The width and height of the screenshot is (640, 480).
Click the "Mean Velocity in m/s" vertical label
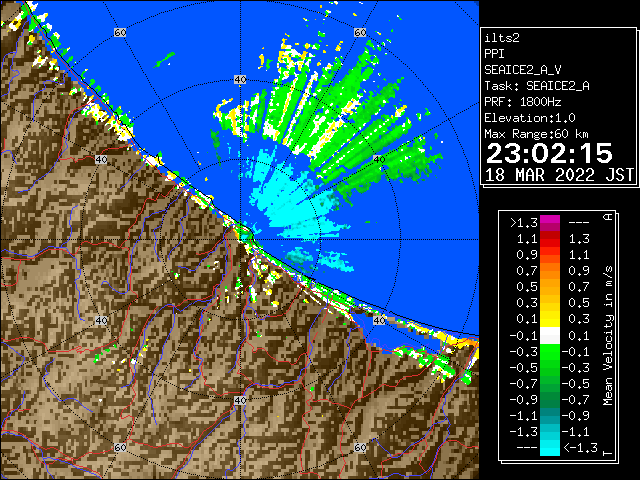[x=608, y=336]
